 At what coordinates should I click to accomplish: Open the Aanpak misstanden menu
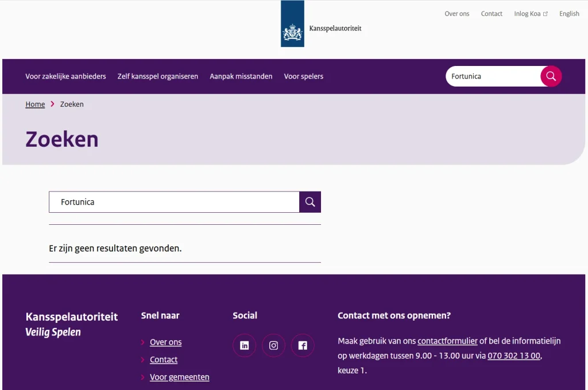coord(241,76)
